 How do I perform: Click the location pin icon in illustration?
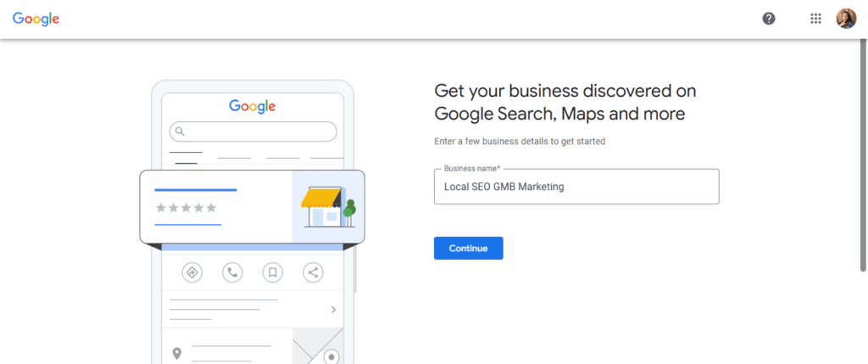click(x=177, y=353)
